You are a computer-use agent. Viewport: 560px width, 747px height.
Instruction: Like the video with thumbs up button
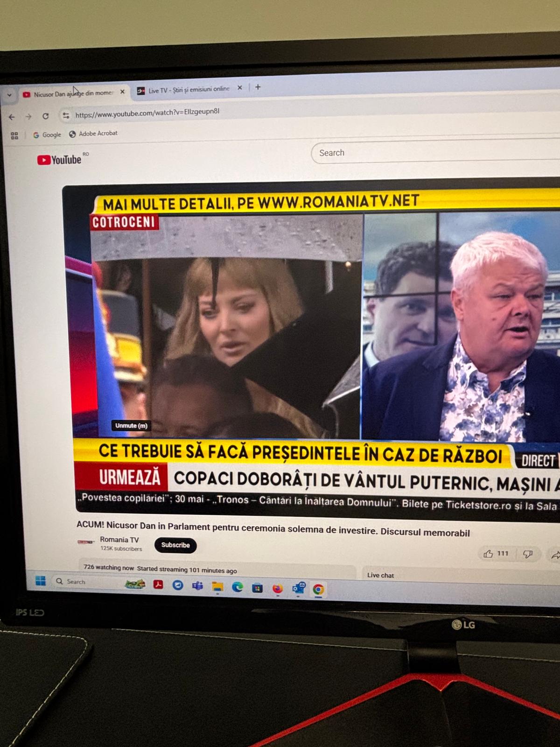coord(488,554)
